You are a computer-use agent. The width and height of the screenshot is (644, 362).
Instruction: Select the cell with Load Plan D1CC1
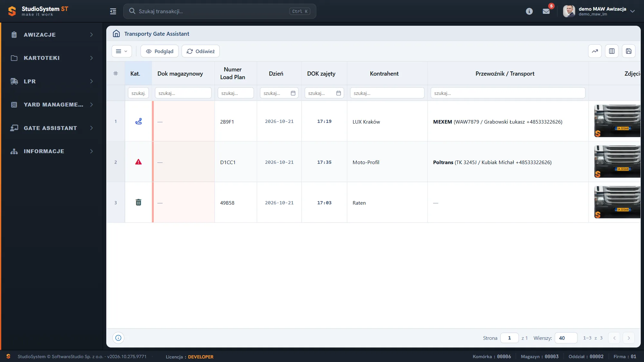click(x=236, y=162)
